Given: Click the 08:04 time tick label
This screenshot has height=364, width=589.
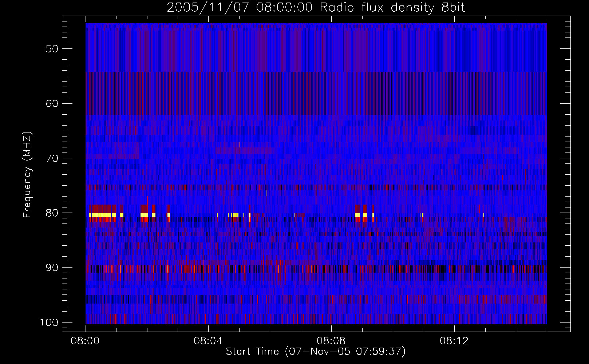Looking at the screenshot, I should coord(208,341).
